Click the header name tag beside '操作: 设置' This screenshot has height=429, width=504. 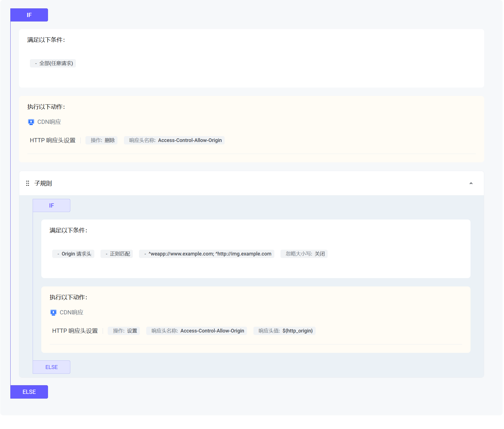click(197, 331)
